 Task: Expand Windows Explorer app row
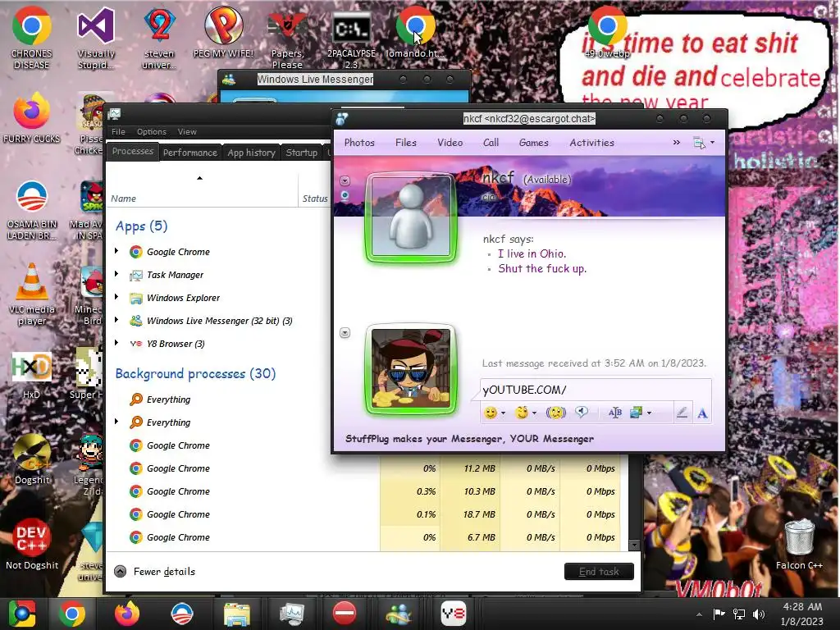tap(116, 297)
